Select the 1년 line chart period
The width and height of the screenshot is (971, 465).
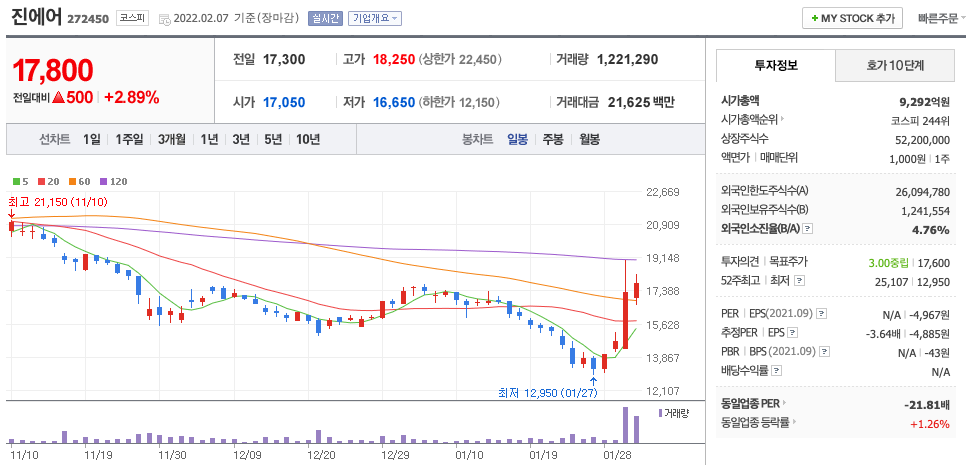(209, 139)
